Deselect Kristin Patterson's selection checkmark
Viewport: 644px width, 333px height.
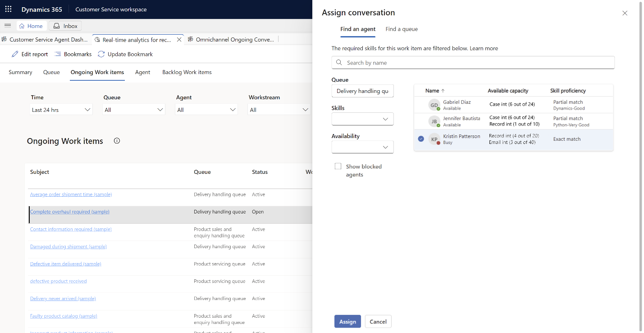[x=421, y=139]
